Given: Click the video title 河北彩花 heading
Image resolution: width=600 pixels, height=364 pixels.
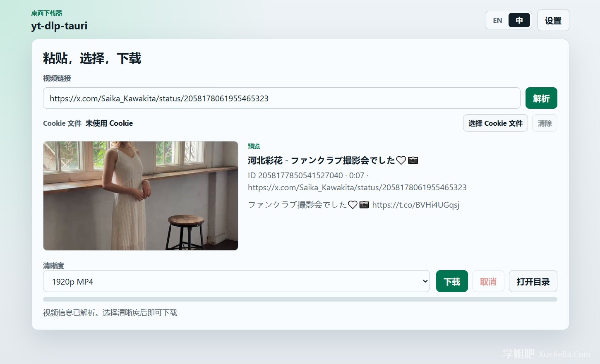Looking at the screenshot, I should point(333,160).
